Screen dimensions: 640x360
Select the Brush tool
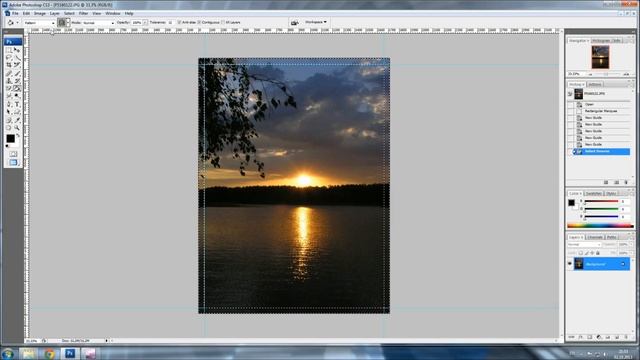[x=17, y=73]
